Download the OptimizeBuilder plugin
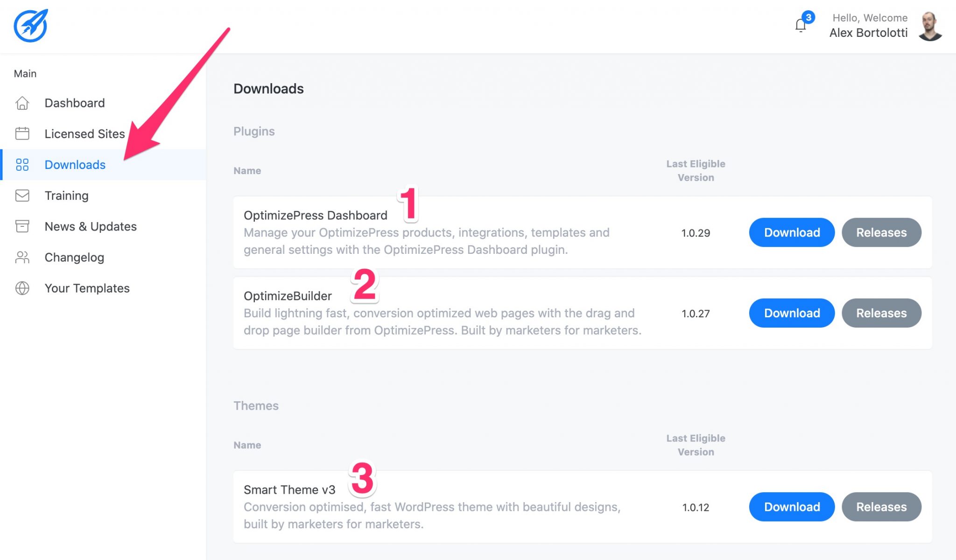The height and width of the screenshot is (560, 956). click(x=792, y=313)
